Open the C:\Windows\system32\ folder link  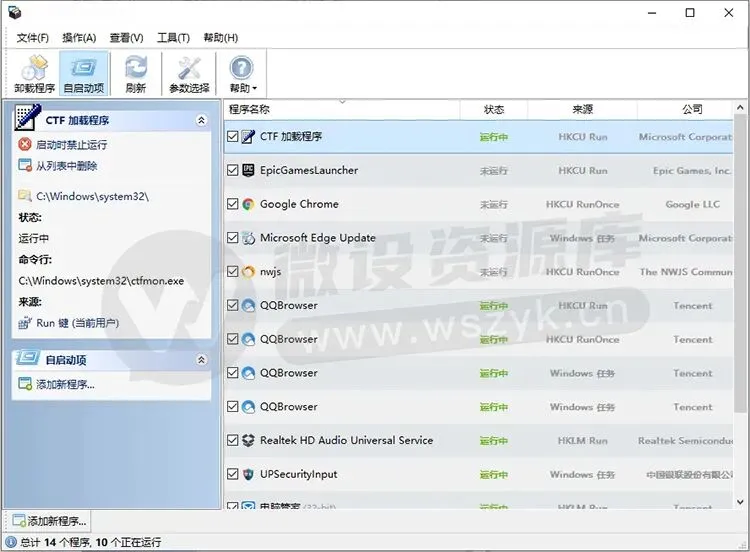pos(92,196)
